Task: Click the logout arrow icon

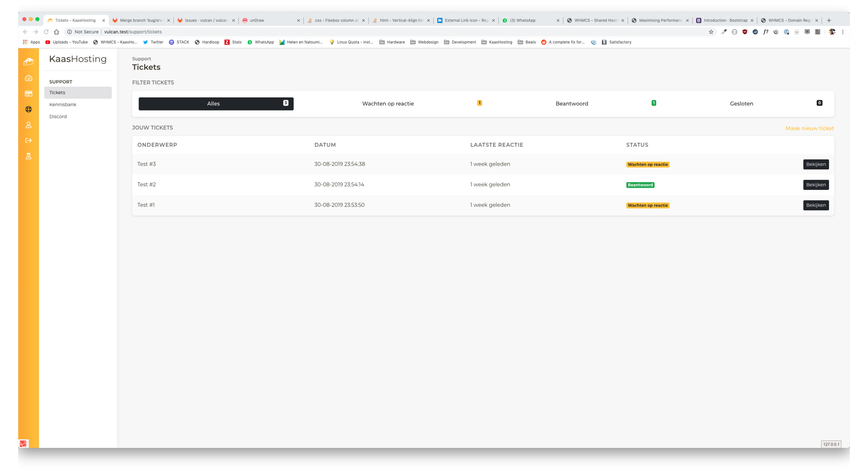Action: (29, 140)
